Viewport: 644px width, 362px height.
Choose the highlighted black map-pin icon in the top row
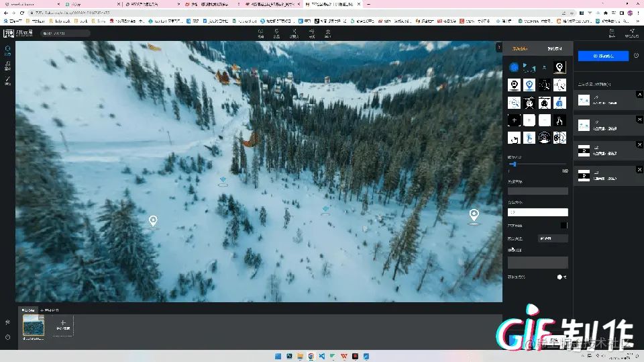click(559, 67)
